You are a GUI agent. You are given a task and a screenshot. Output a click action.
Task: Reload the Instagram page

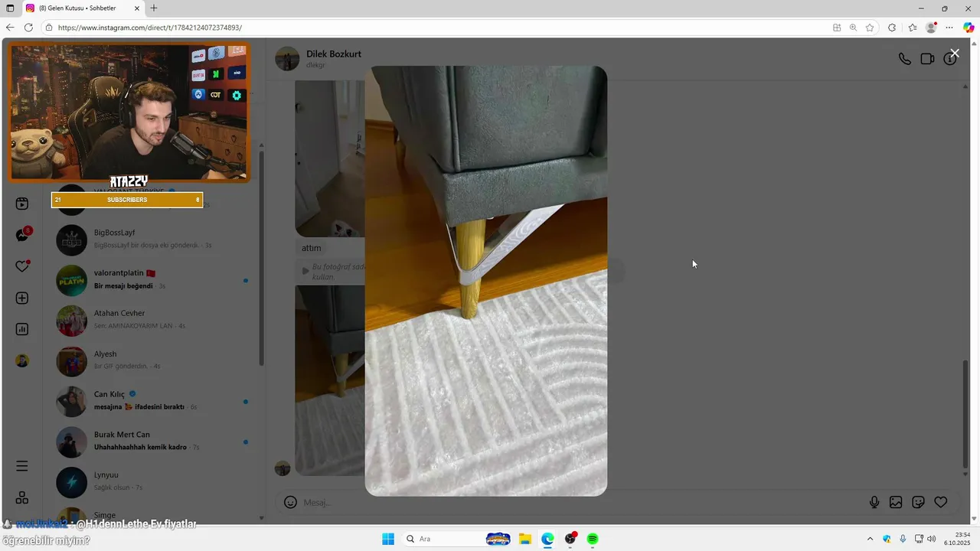tap(28, 28)
